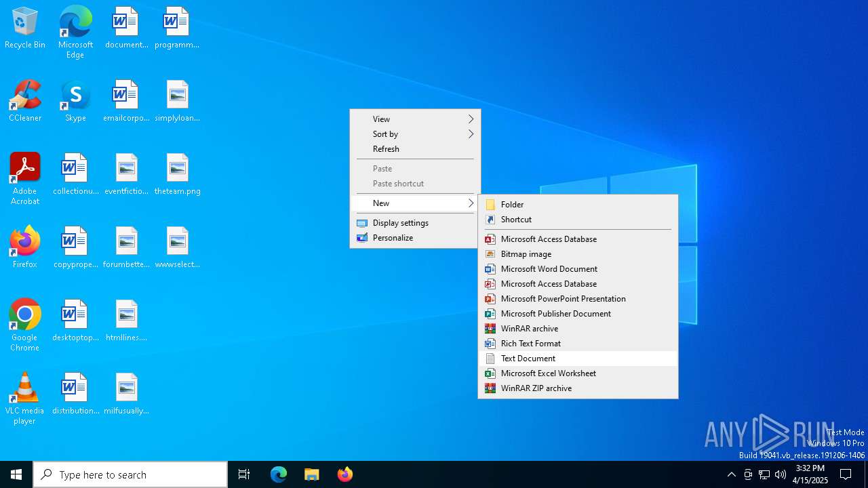Select the eventfictio... image file

126,175
